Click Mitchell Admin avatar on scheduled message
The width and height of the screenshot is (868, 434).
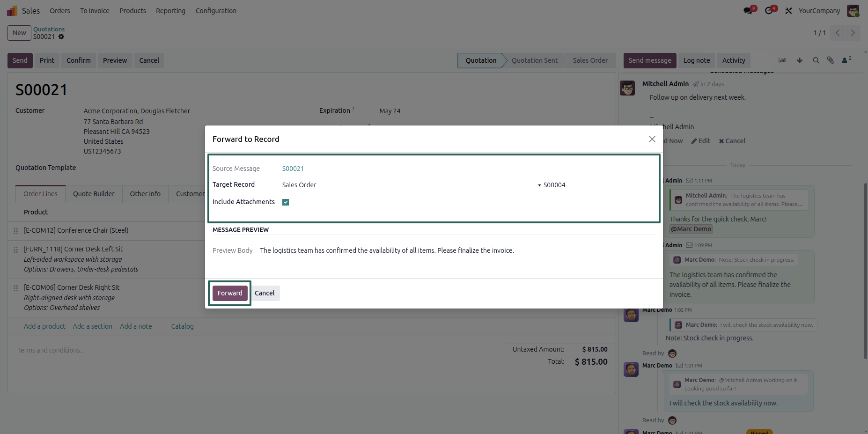(x=627, y=88)
